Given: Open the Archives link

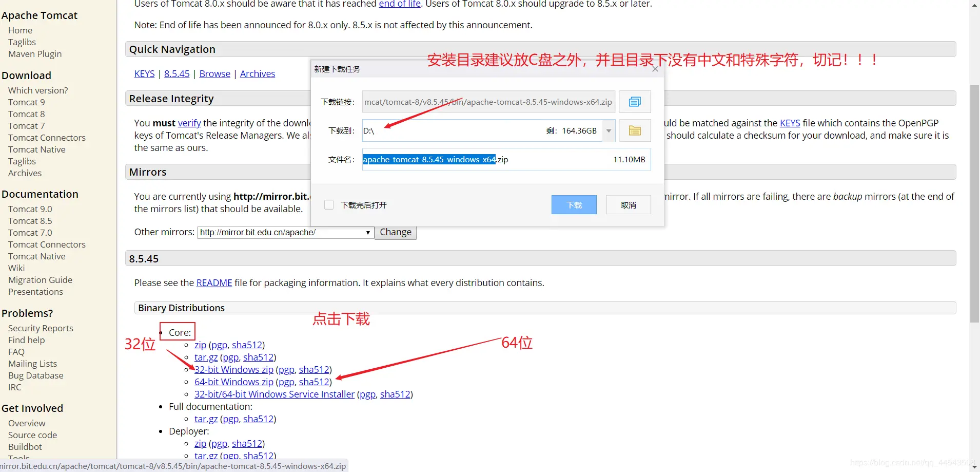Looking at the screenshot, I should (x=257, y=73).
